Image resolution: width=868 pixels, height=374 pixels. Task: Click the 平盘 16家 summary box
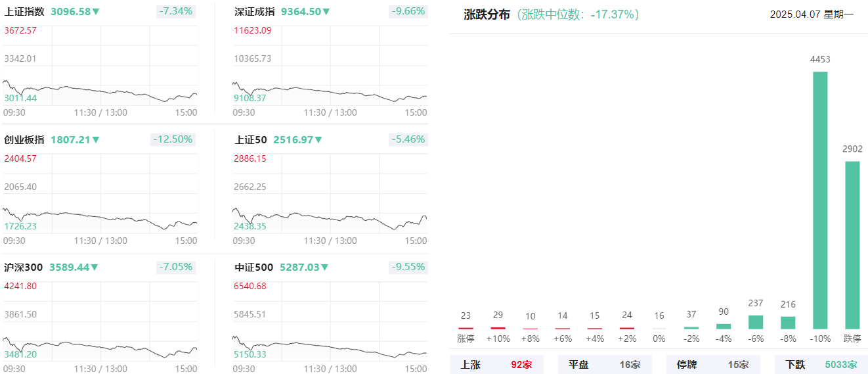point(605,364)
